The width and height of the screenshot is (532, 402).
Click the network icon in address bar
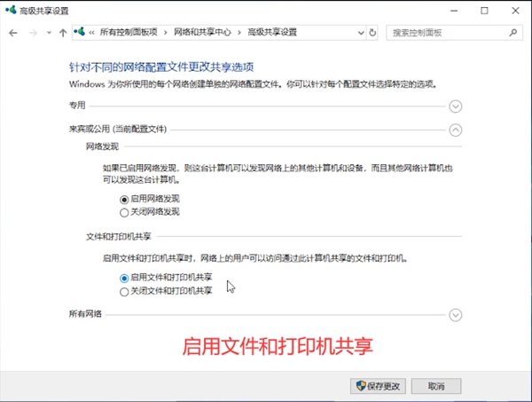tap(82, 33)
